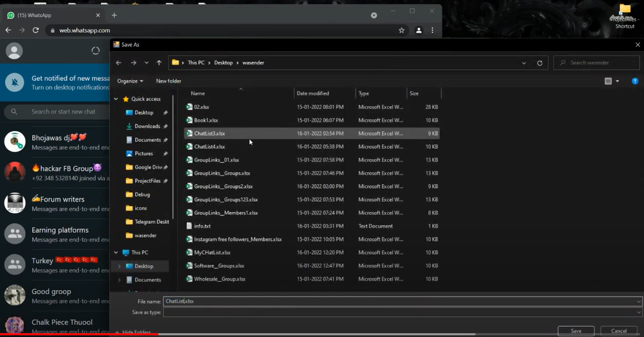The height and width of the screenshot is (337, 644).
Task: Open the Chrome three-dot menu
Action: [432, 31]
